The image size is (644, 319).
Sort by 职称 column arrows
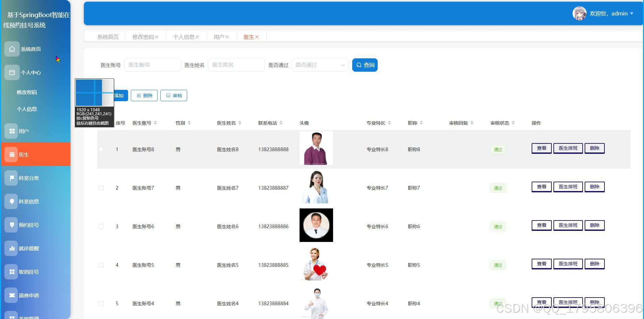[421, 123]
